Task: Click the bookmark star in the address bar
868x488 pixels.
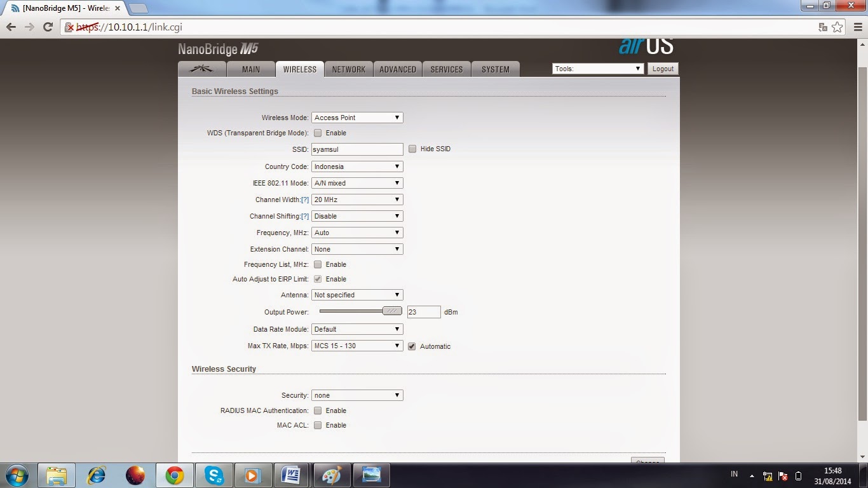Action: click(x=837, y=27)
